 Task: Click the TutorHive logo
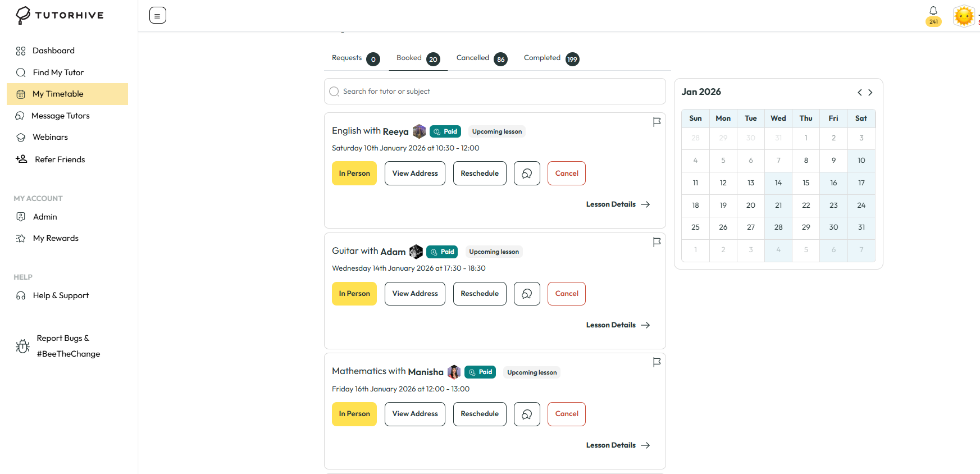(60, 15)
